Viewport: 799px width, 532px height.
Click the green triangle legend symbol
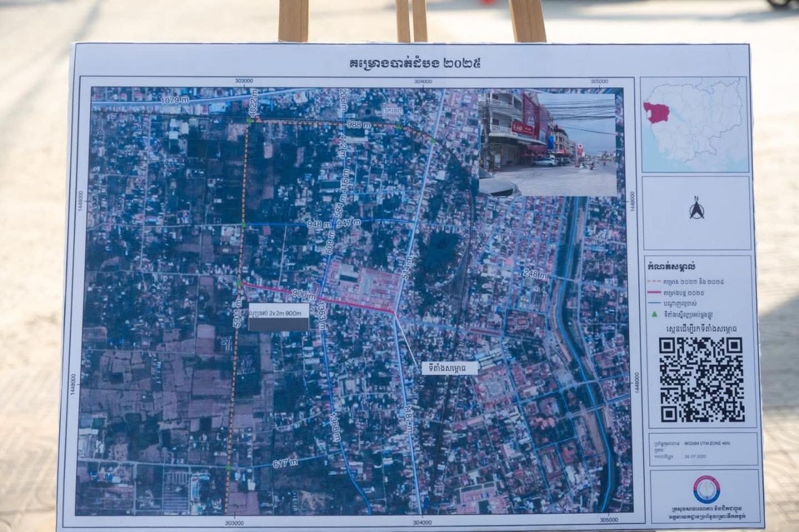[654, 314]
